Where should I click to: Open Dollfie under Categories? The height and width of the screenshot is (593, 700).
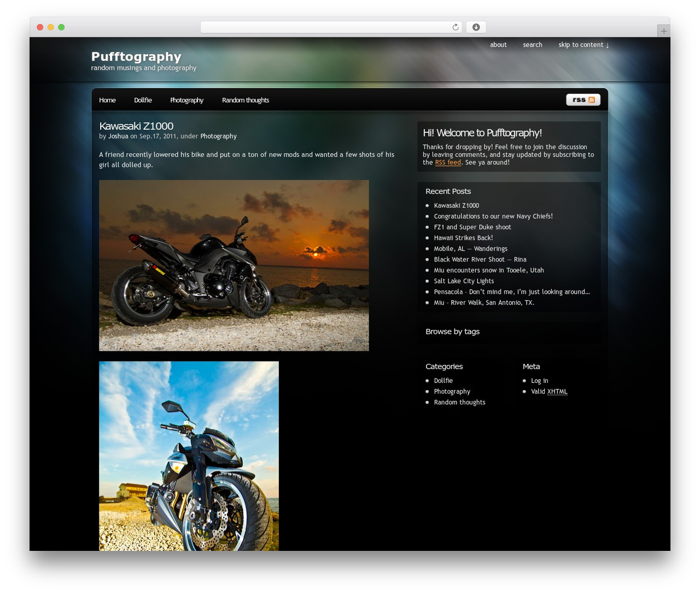(x=443, y=381)
